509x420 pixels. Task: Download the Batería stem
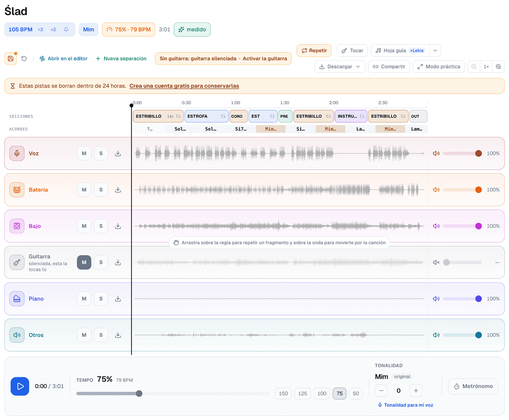[x=118, y=190]
